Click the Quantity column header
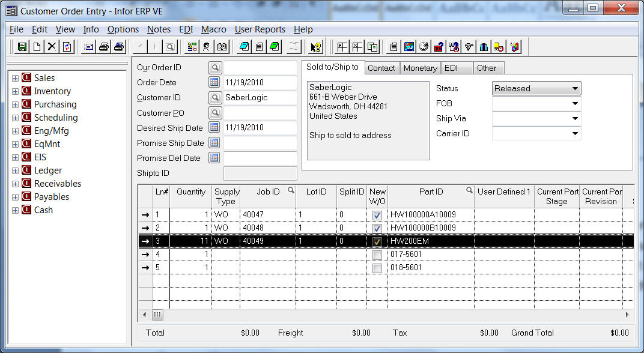The image size is (644, 353). click(x=191, y=196)
